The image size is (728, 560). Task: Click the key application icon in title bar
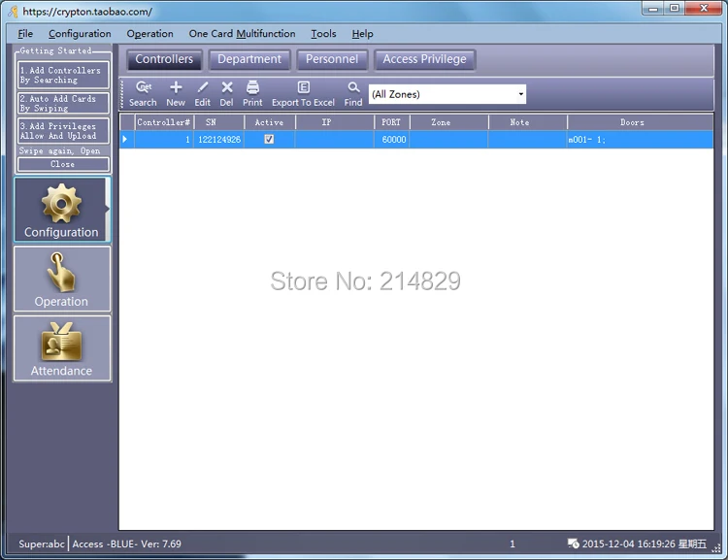coord(14,12)
